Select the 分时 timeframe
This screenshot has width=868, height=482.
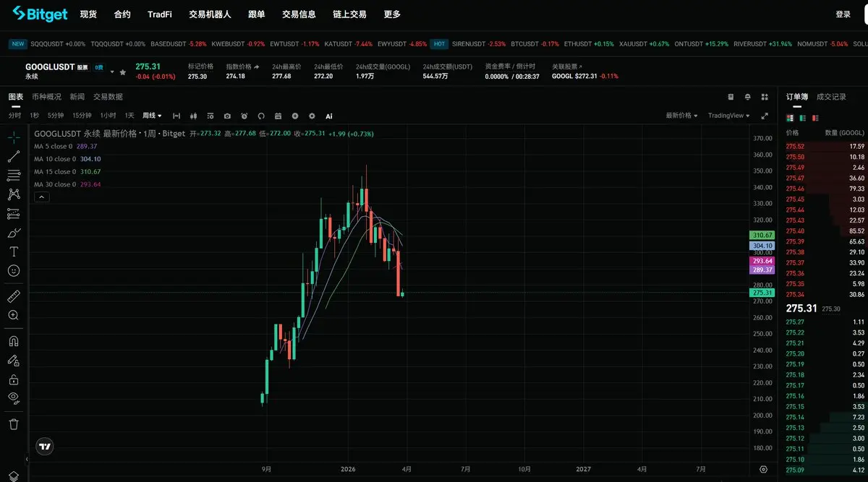[x=14, y=116]
